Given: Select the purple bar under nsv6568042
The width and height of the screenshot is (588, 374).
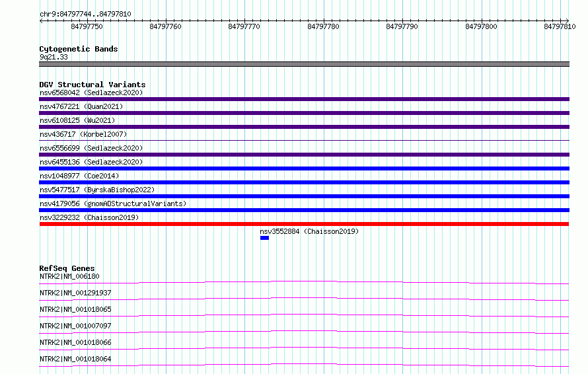Looking at the screenshot, I should (x=304, y=99).
